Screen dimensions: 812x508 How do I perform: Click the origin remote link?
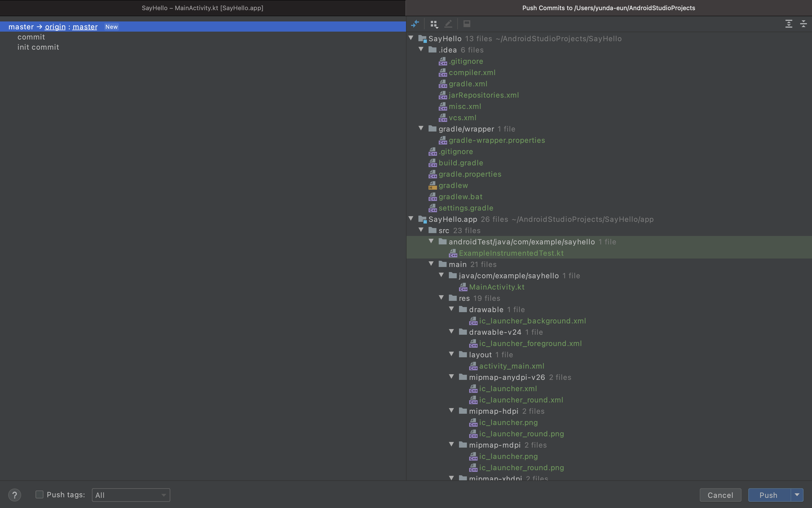click(x=55, y=27)
